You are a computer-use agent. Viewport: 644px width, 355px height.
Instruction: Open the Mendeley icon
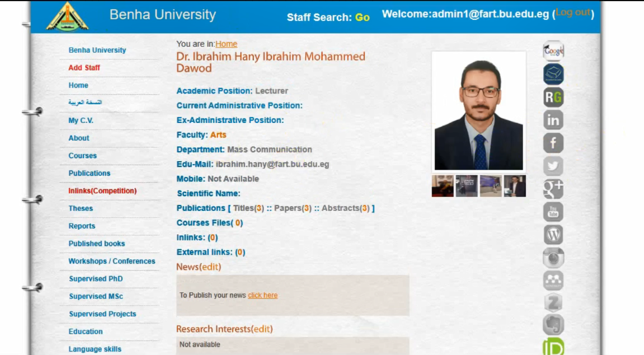pyautogui.click(x=553, y=281)
